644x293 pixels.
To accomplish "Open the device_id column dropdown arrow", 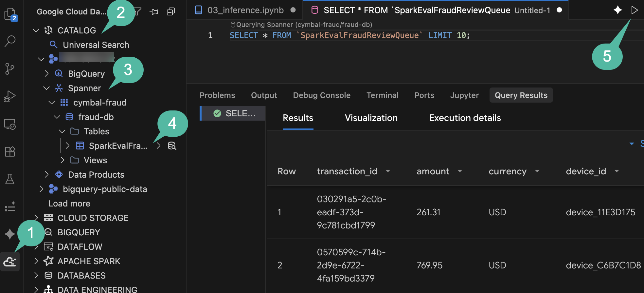I will click(x=617, y=171).
